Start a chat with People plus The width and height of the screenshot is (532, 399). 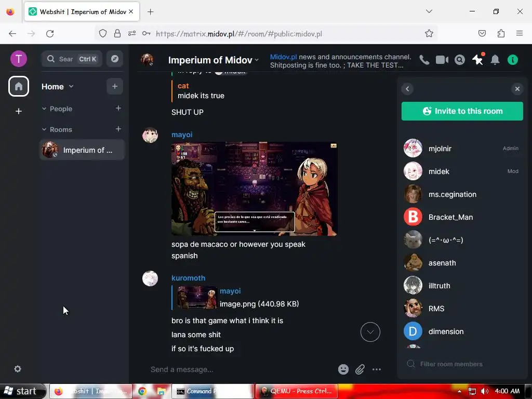pyautogui.click(x=118, y=108)
